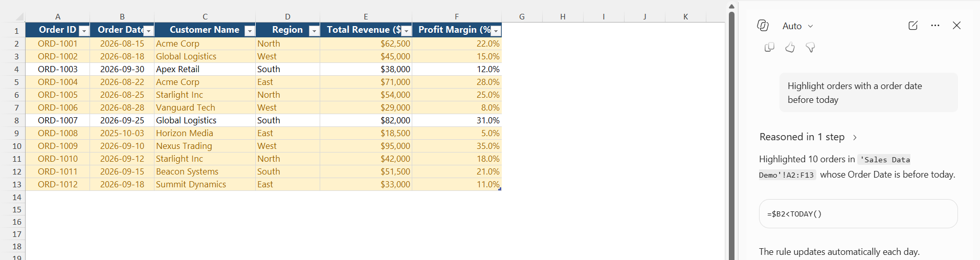
Task: Select cell ORD-1007
Action: (x=58, y=120)
